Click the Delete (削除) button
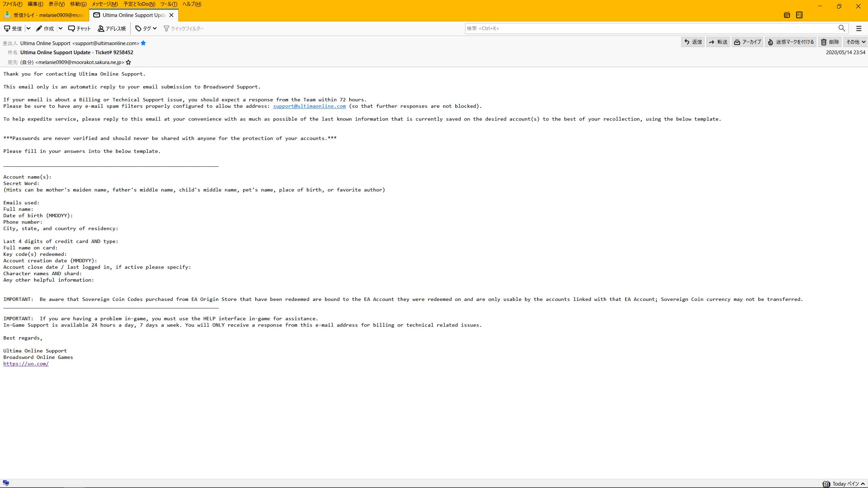868x488 pixels. [830, 42]
